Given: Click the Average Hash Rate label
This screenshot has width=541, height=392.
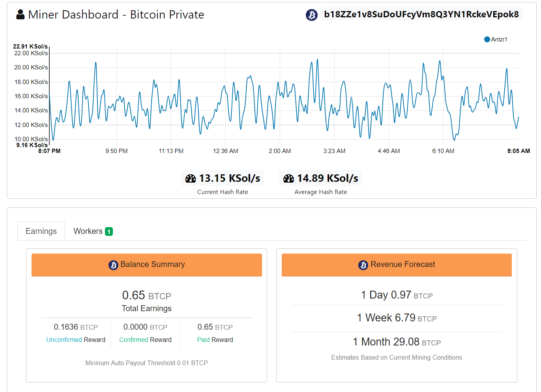Looking at the screenshot, I should click(x=321, y=192).
